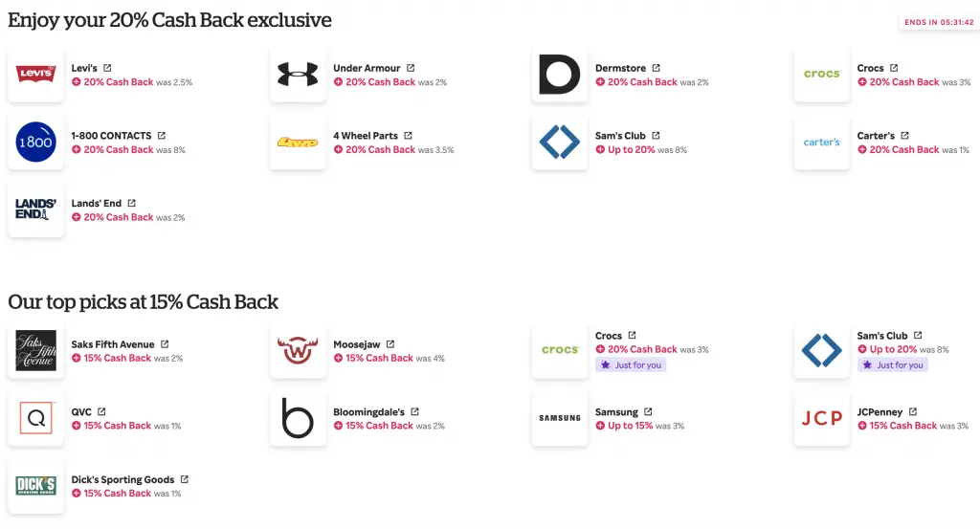Open the Moosejaw logo tile
Image resolution: width=980 pixels, height=529 pixels.
click(x=298, y=351)
